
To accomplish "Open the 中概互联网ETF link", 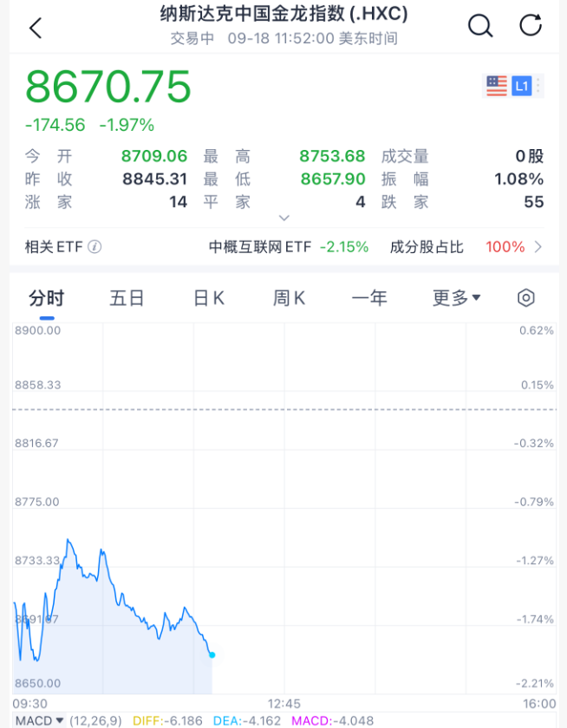I will click(259, 247).
